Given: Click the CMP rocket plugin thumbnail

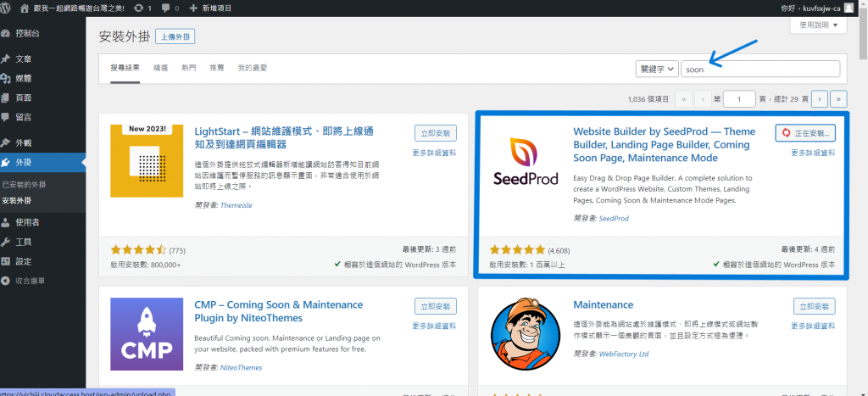Looking at the screenshot, I should coord(147,334).
